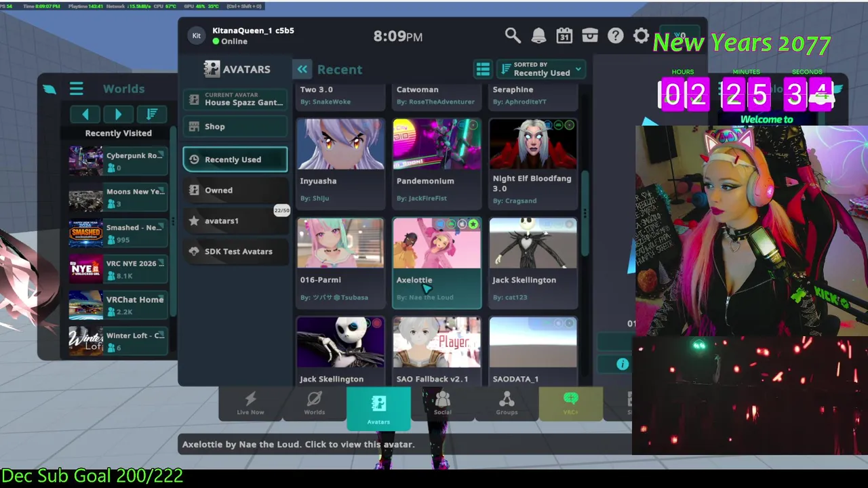This screenshot has height=488, width=868.
Task: Open VRC NYE 2026 world entry
Action: [118, 269]
